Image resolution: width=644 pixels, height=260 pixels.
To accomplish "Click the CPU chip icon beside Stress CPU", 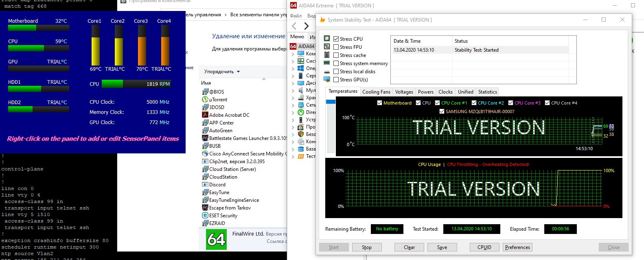I will 326,38.
